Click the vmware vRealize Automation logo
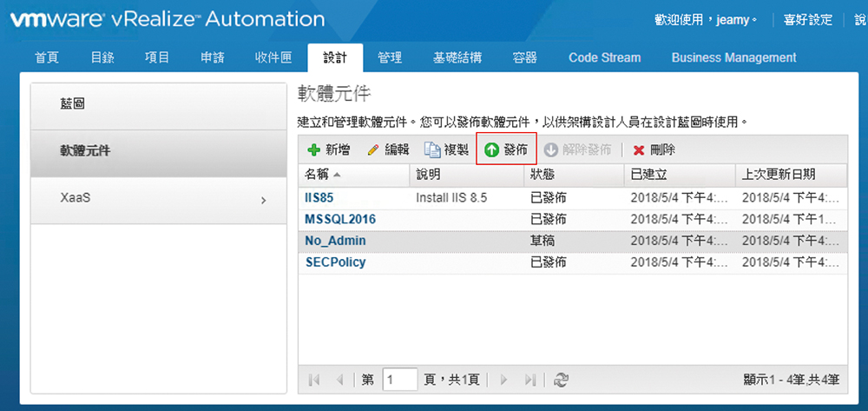This screenshot has width=868, height=411. (168, 20)
